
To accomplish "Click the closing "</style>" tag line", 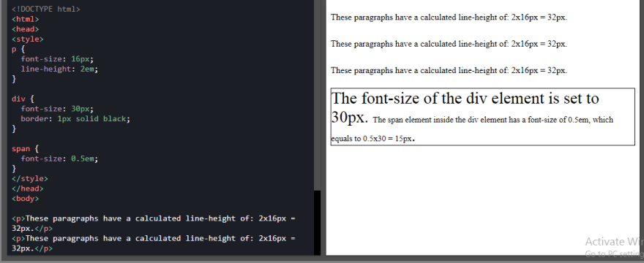I will (30, 178).
